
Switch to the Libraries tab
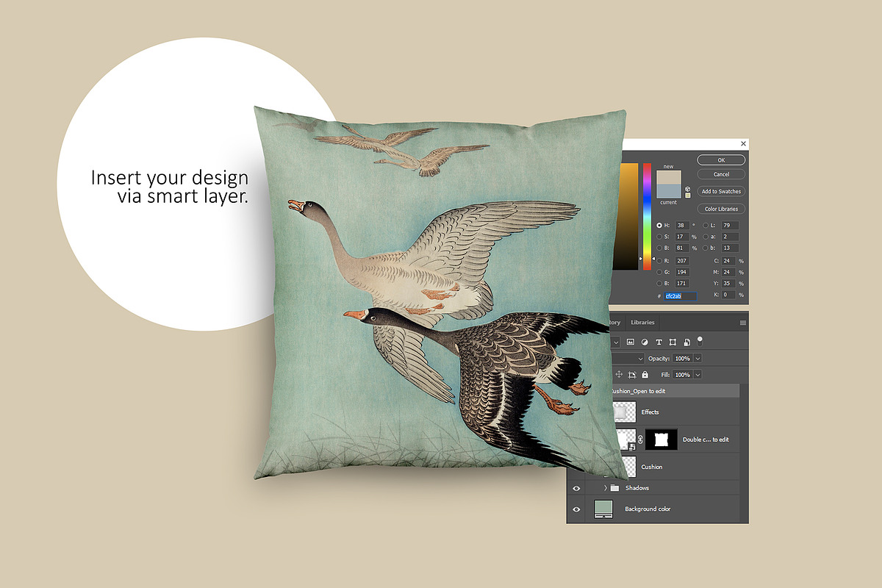click(642, 323)
